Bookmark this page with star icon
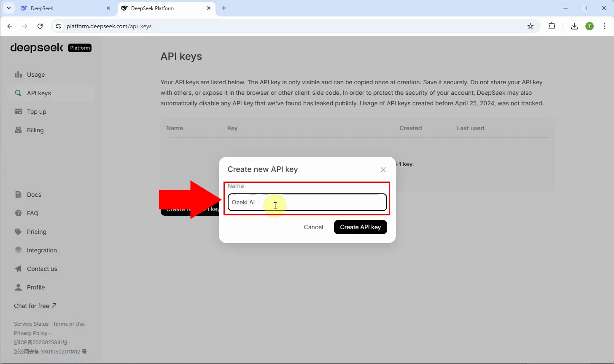614x364 pixels. tap(531, 26)
